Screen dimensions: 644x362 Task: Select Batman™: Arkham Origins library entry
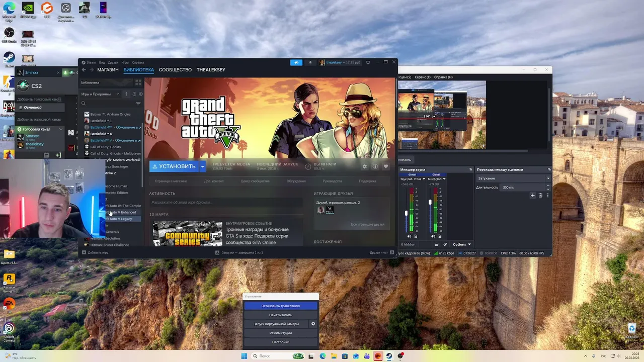tap(110, 114)
